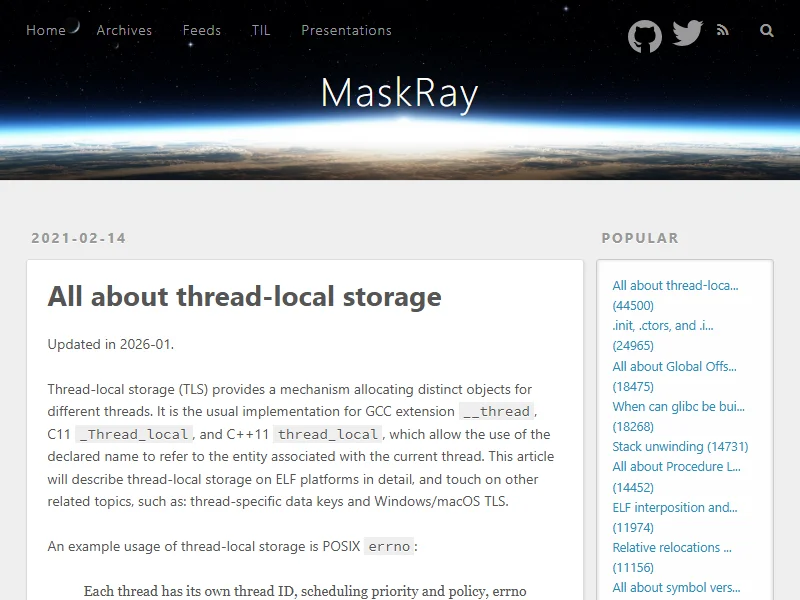Open popular post When can glibc be bui...

tap(678, 407)
